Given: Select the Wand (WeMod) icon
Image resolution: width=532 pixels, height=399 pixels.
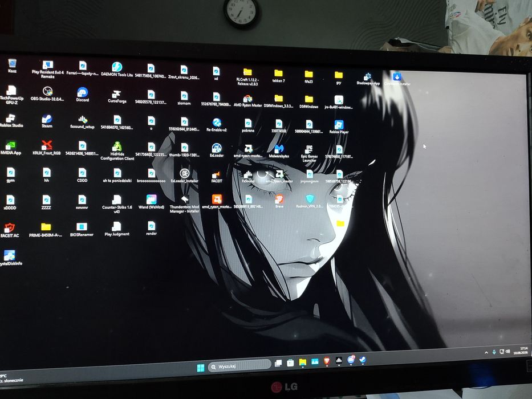Looking at the screenshot, I should coord(151,202).
